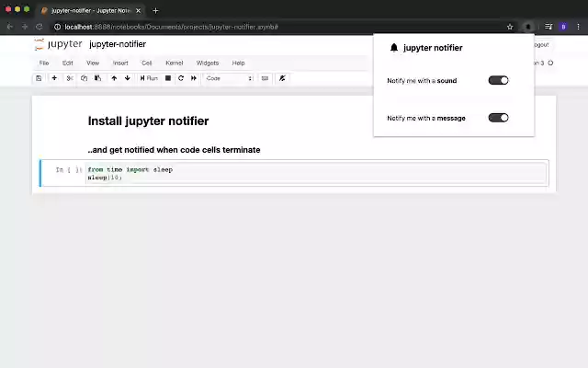Open the media control icon in browser toolbar
The image size is (588, 368).
pos(548,27)
